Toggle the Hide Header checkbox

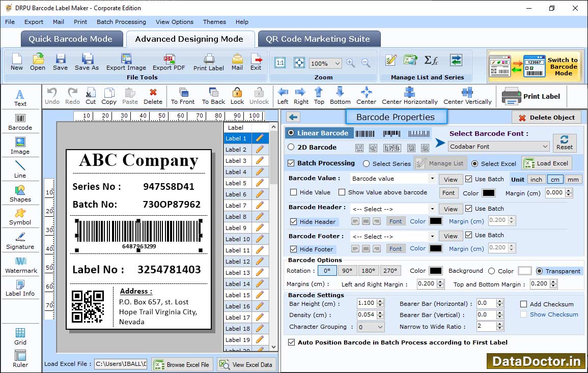click(294, 221)
